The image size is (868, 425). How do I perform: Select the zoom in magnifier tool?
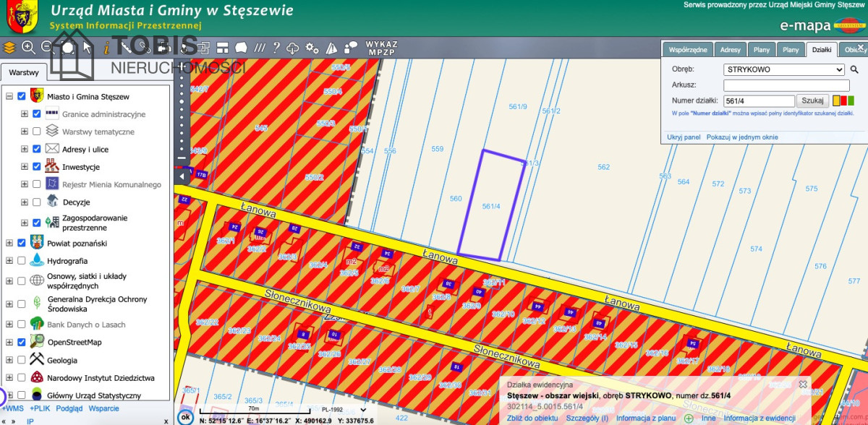29,48
